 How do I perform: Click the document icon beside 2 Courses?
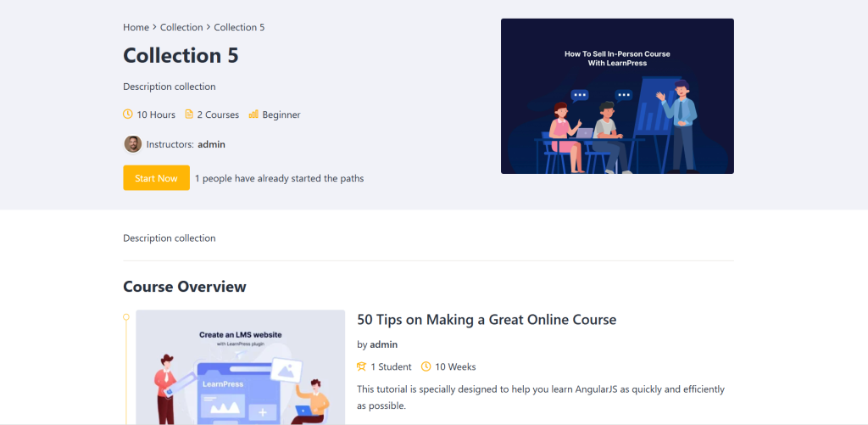(x=189, y=115)
